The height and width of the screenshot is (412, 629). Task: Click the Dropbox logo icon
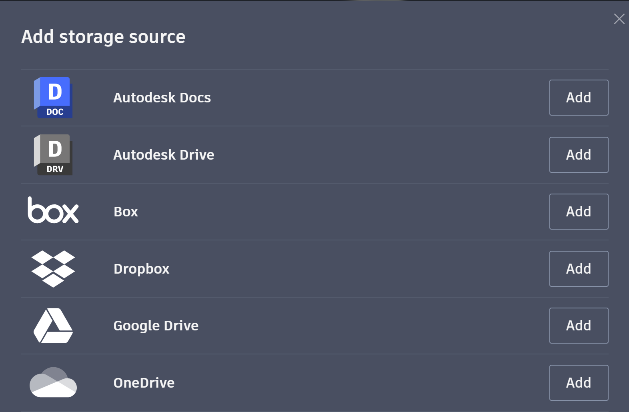[53, 269]
